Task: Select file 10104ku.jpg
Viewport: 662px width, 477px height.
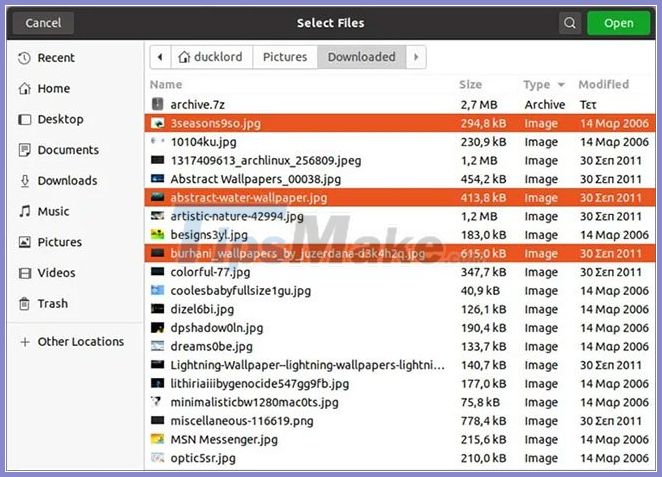Action: [400, 142]
